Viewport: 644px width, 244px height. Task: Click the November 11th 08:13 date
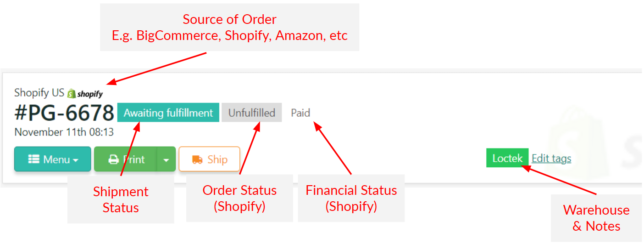64,132
